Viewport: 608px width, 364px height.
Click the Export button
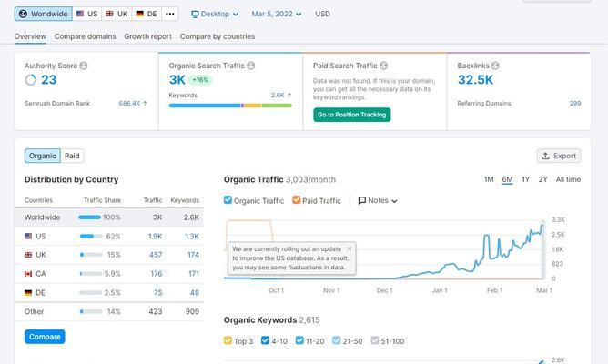(x=559, y=156)
